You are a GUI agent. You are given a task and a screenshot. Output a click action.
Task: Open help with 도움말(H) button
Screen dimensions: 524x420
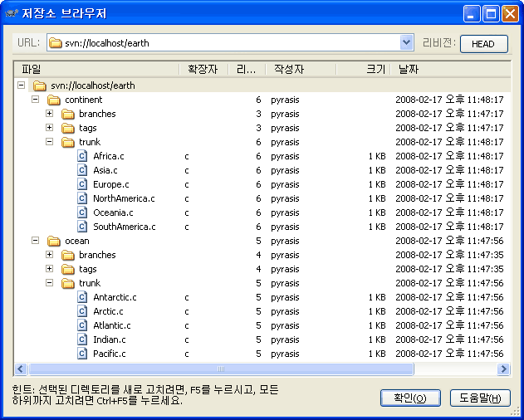[x=480, y=398]
